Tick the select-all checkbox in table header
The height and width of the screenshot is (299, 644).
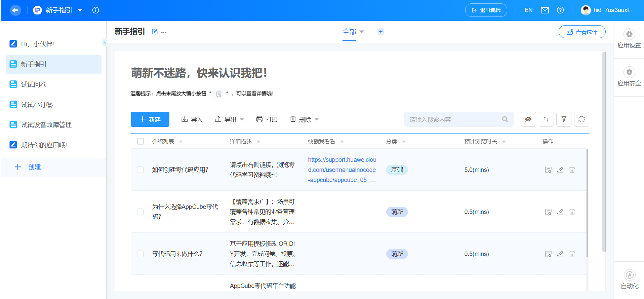pyautogui.click(x=140, y=141)
